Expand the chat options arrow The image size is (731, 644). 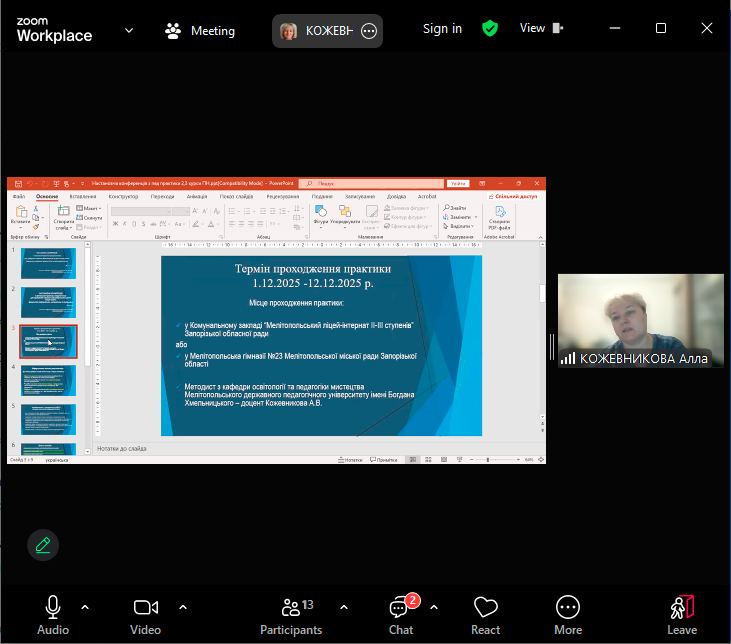pos(435,607)
